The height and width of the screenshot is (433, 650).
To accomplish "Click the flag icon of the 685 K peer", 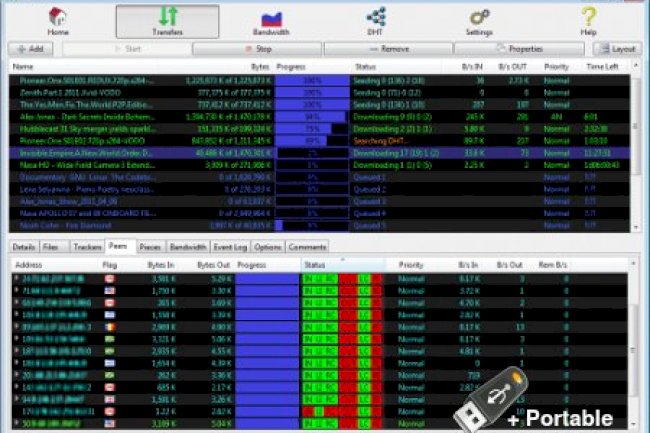I will point(109,387).
